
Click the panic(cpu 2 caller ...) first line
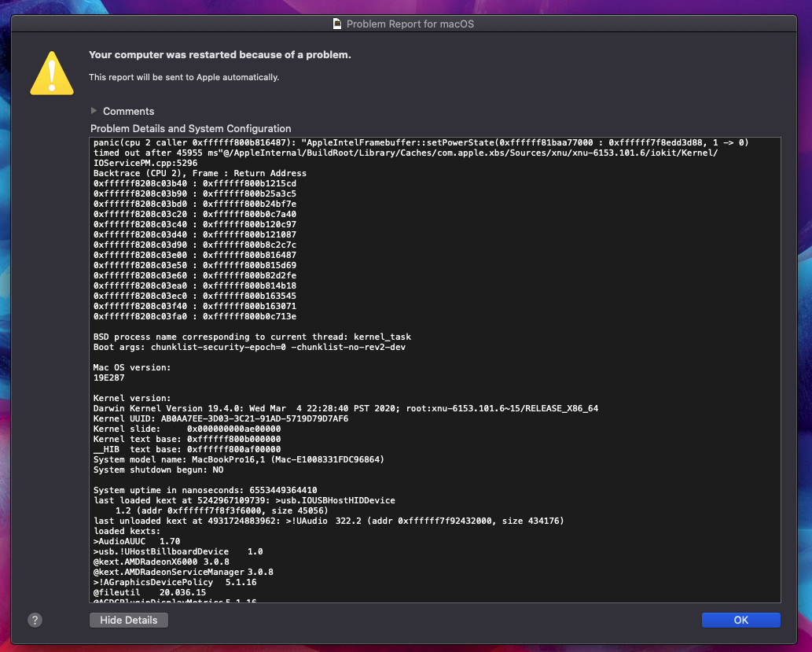(421, 142)
